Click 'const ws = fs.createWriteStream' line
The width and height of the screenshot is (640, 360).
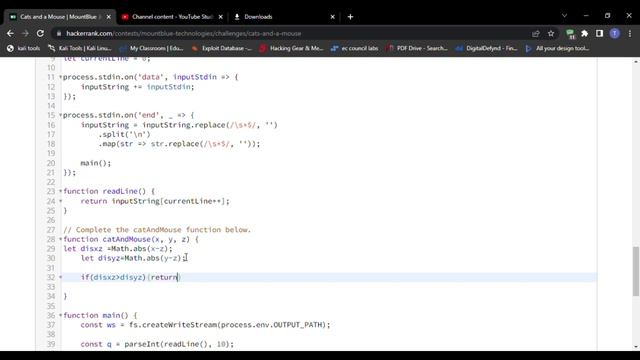205,325
